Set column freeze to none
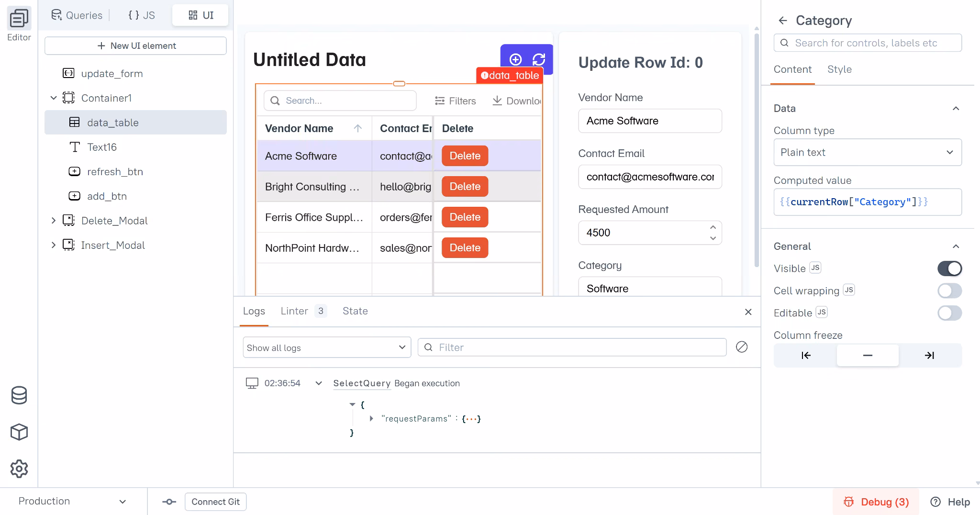The width and height of the screenshot is (980, 515). point(868,355)
